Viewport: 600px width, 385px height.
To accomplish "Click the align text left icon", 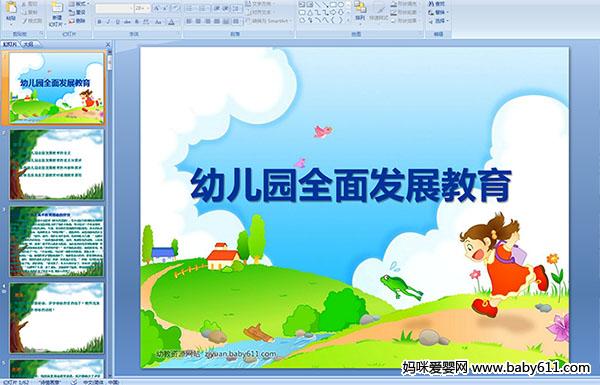I will pyautogui.click(x=189, y=21).
